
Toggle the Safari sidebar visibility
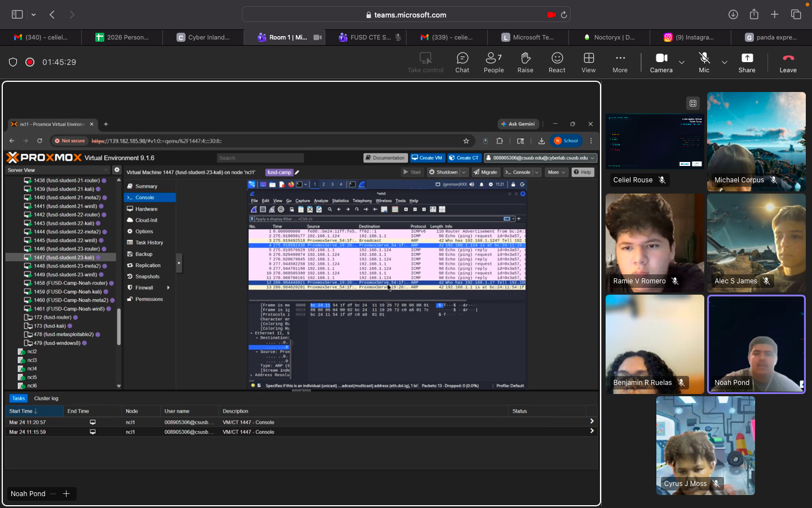17,15
